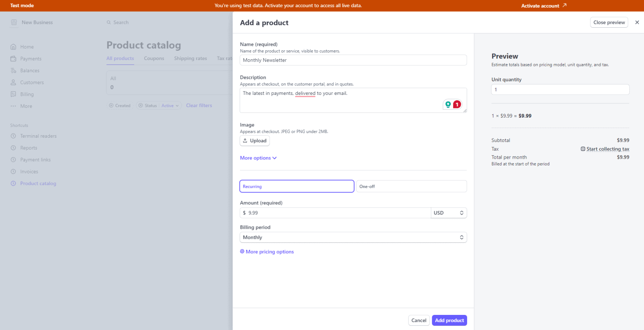Open the Billing period dropdown
644x330 pixels.
(x=353, y=237)
